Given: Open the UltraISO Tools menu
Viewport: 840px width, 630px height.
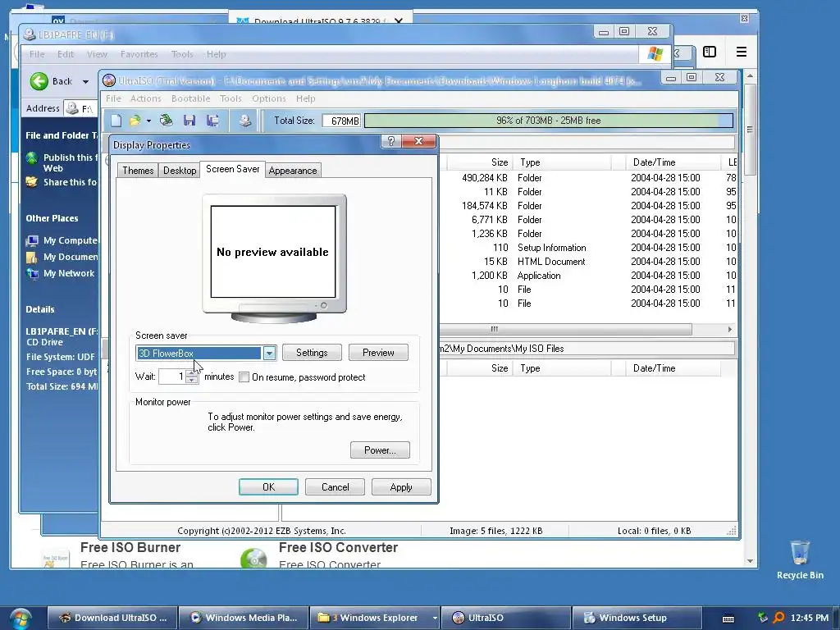Looking at the screenshot, I should pyautogui.click(x=231, y=98).
